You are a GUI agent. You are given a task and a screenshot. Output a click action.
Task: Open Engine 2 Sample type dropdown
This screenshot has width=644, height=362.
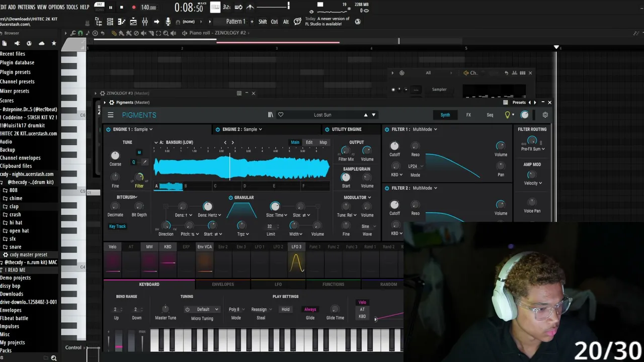pyautogui.click(x=253, y=130)
